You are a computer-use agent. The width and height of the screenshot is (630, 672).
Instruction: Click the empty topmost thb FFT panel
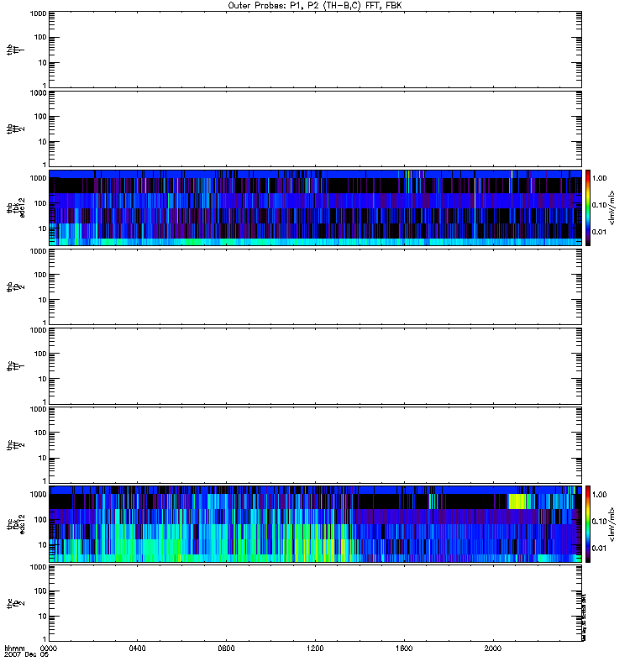(315, 50)
